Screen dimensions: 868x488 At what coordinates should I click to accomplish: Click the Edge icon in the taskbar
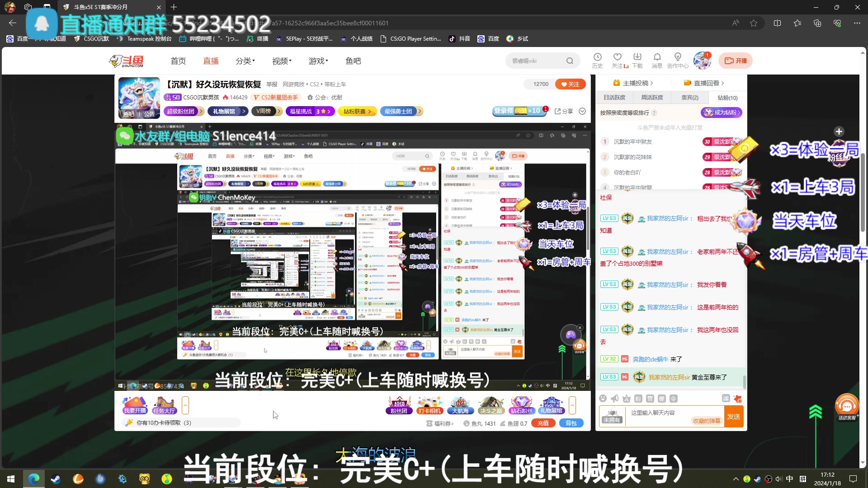point(33,479)
